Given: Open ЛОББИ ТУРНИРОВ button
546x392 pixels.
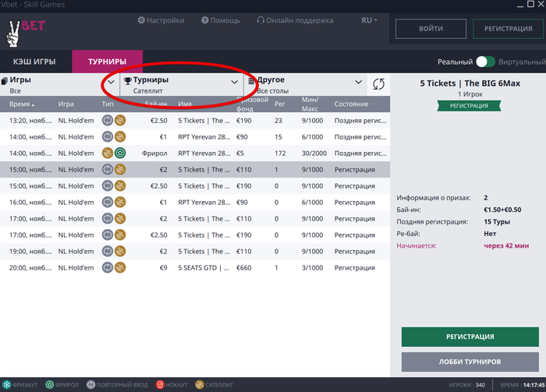Looking at the screenshot, I should [x=470, y=362].
